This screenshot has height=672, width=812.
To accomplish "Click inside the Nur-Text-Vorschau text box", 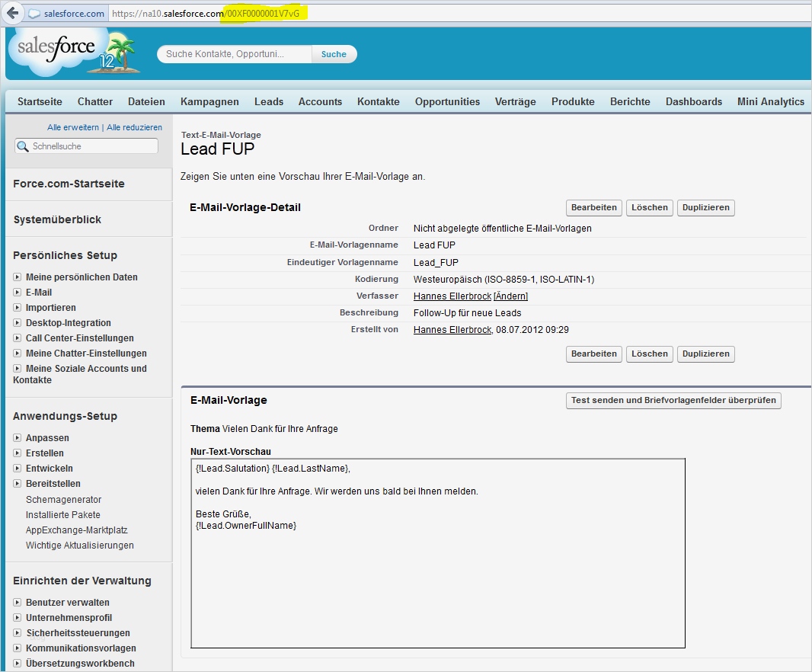I will (438, 553).
